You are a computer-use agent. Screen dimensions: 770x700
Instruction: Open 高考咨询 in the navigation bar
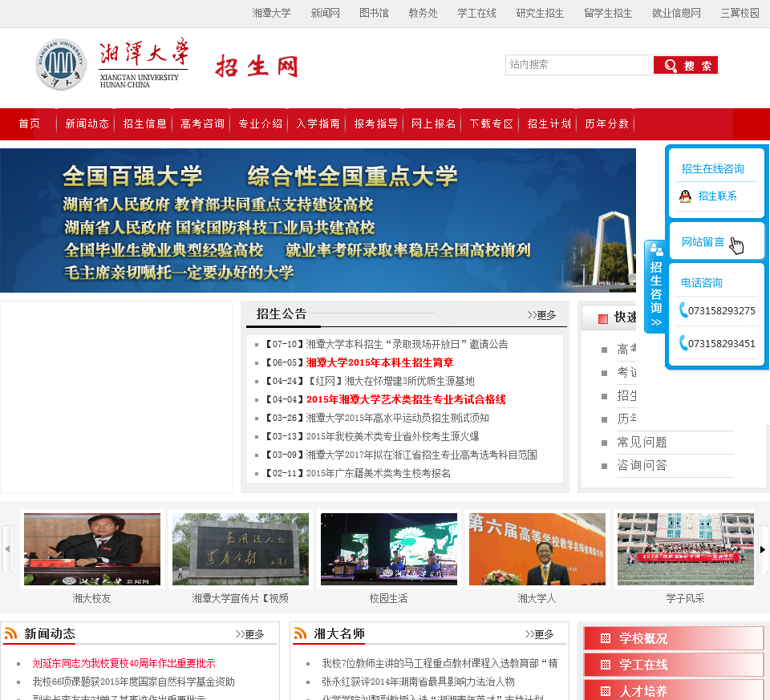(x=202, y=123)
